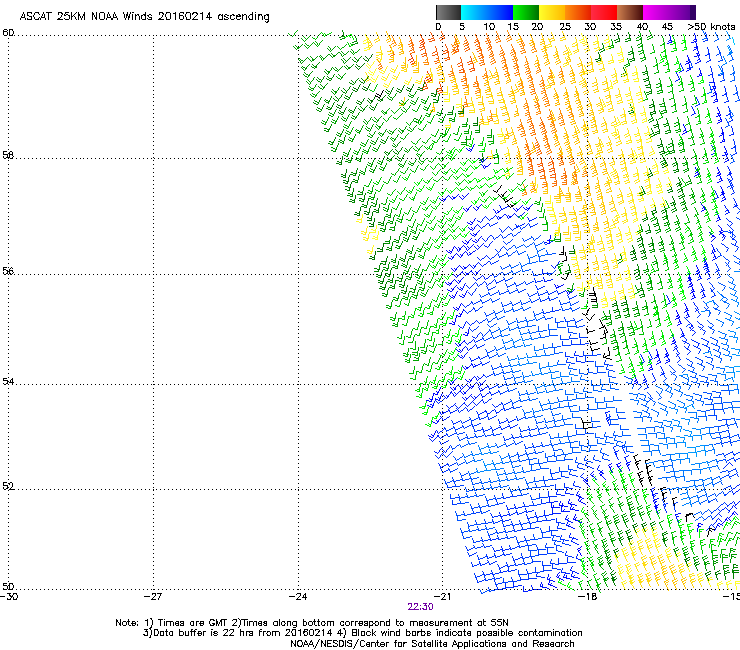The height and width of the screenshot is (650, 740).
Task: Click the longitude label '-18'
Action: (x=587, y=597)
